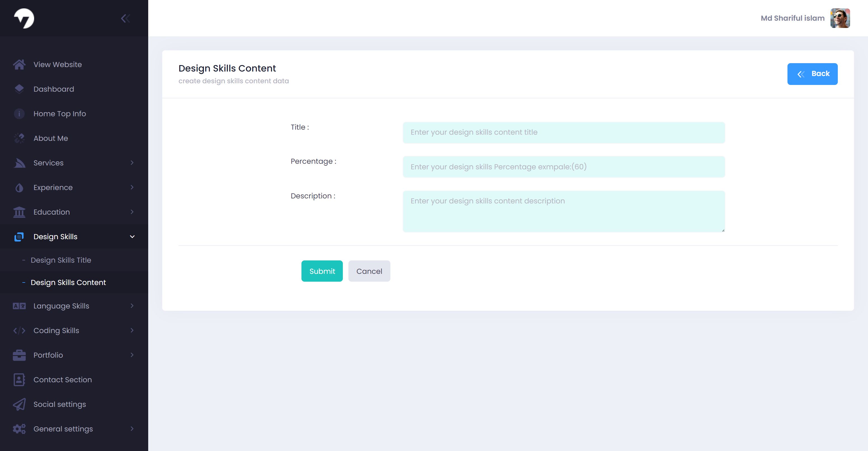Viewport: 868px width, 451px height.
Task: Click the Social settings paper plane icon
Action: (x=19, y=404)
